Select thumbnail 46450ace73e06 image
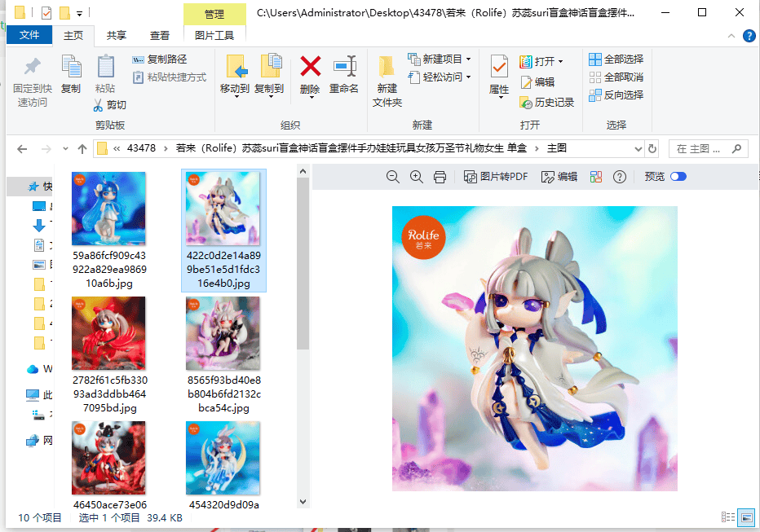Screen dimensions: 760x532 pos(108,458)
